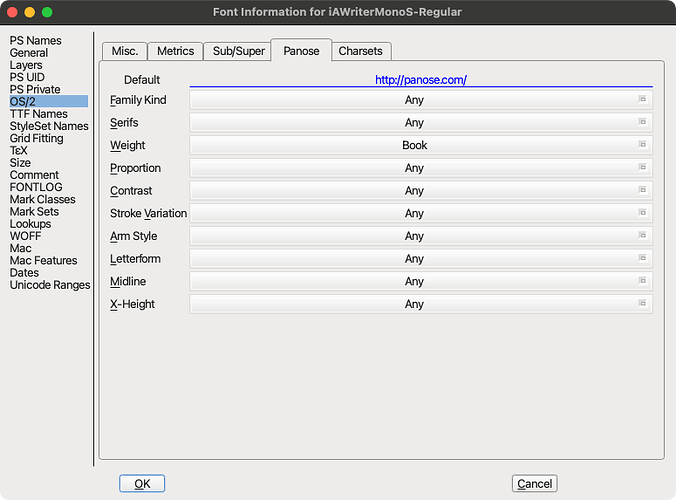Open the Serifs dropdown
The width and height of the screenshot is (676, 500).
(421, 122)
